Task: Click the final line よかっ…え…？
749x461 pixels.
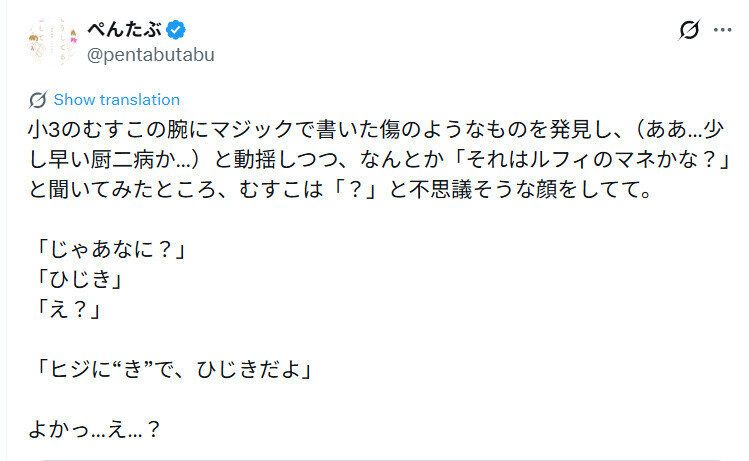Action: tap(96, 430)
